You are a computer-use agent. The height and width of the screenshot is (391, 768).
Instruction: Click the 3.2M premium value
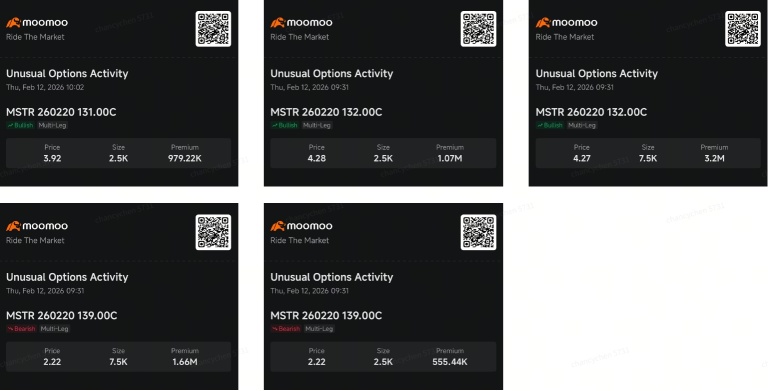(714, 158)
